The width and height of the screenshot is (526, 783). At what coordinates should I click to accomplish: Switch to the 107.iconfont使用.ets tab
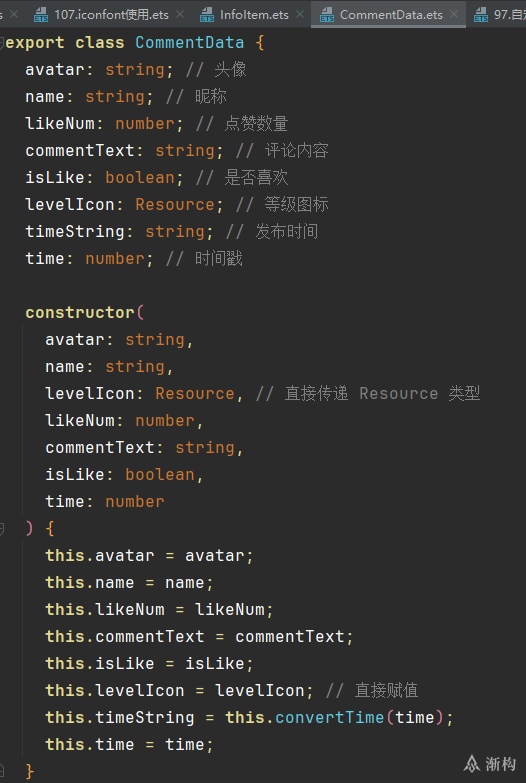(111, 15)
